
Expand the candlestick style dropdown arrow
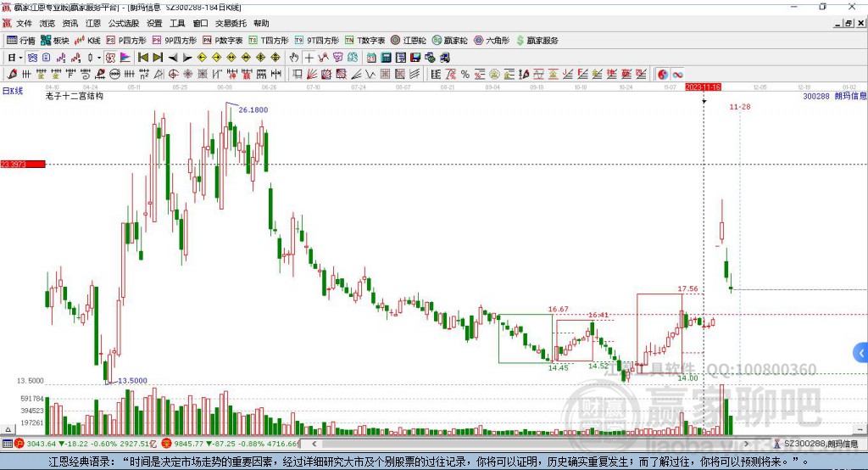(99, 58)
